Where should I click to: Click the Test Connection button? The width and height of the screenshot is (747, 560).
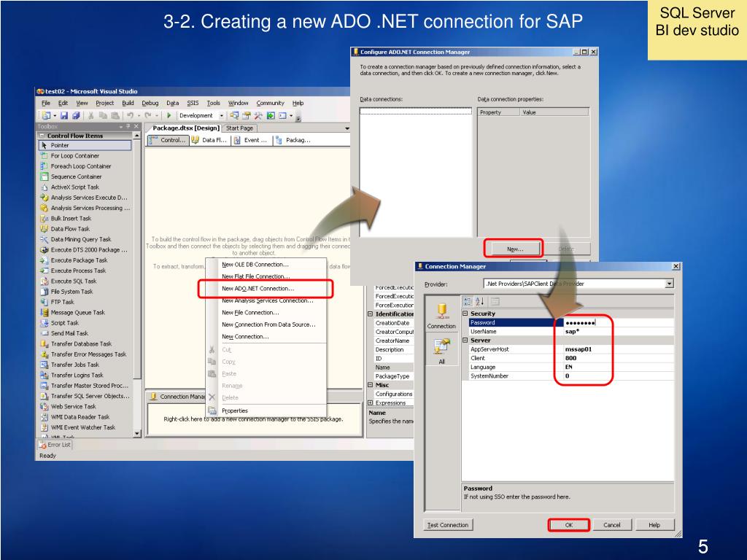pyautogui.click(x=448, y=525)
